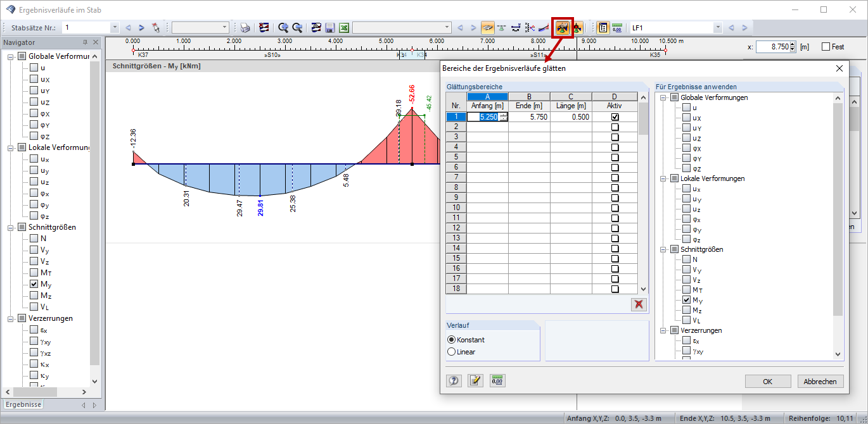This screenshot has width=868, height=424.
Task: Select column B header
Action: pos(529,97)
